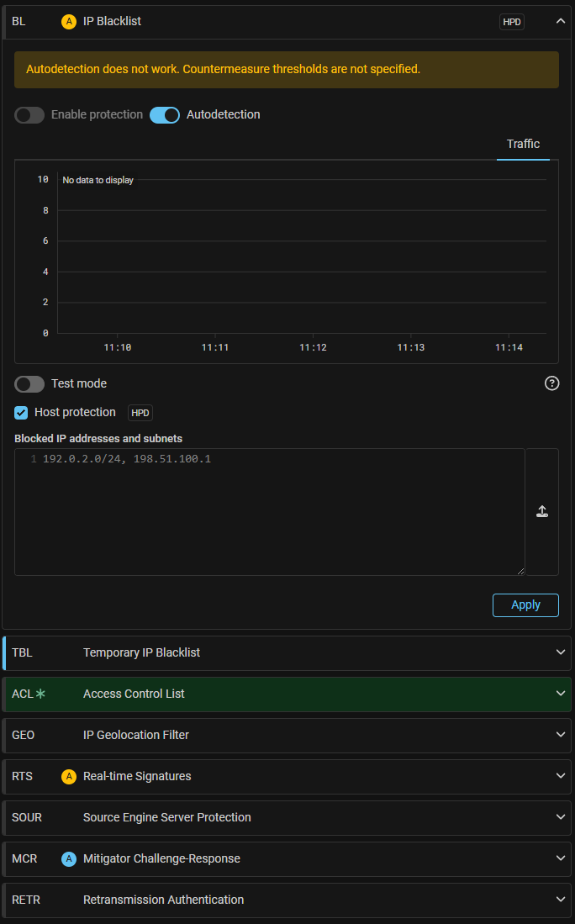The image size is (575, 924).
Task: Disable the Autodetection toggle
Action: click(165, 115)
